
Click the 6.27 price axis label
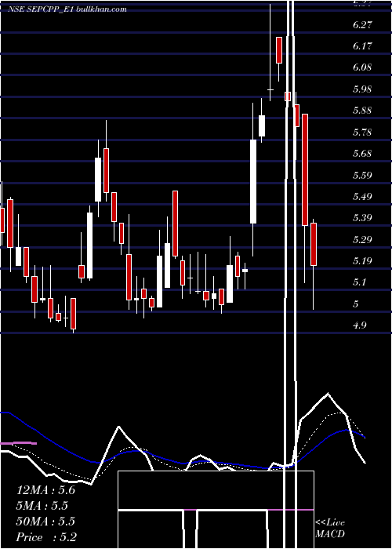click(362, 25)
